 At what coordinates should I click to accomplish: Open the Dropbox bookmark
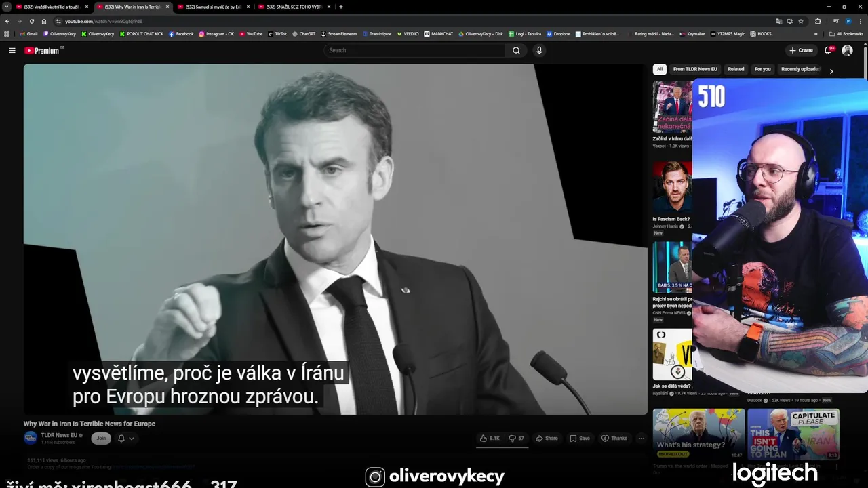(x=558, y=33)
